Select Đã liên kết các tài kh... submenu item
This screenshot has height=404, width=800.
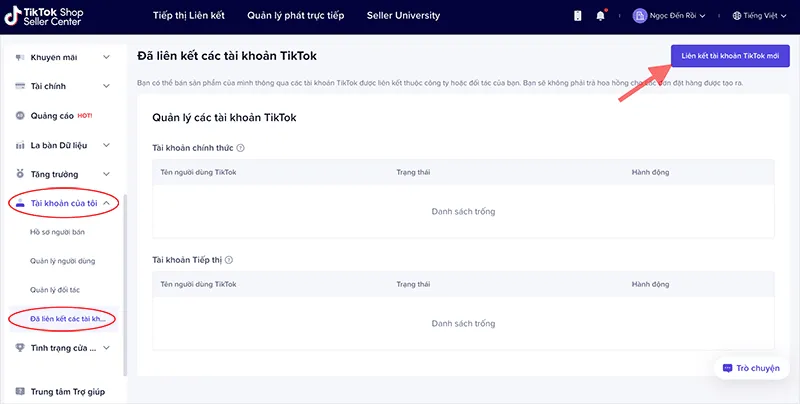pyautogui.click(x=64, y=319)
